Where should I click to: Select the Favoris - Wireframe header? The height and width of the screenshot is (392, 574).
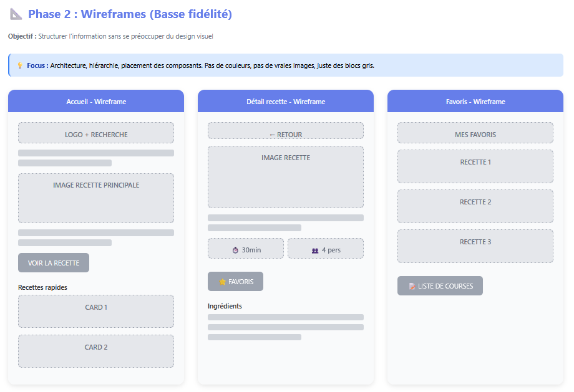click(475, 102)
